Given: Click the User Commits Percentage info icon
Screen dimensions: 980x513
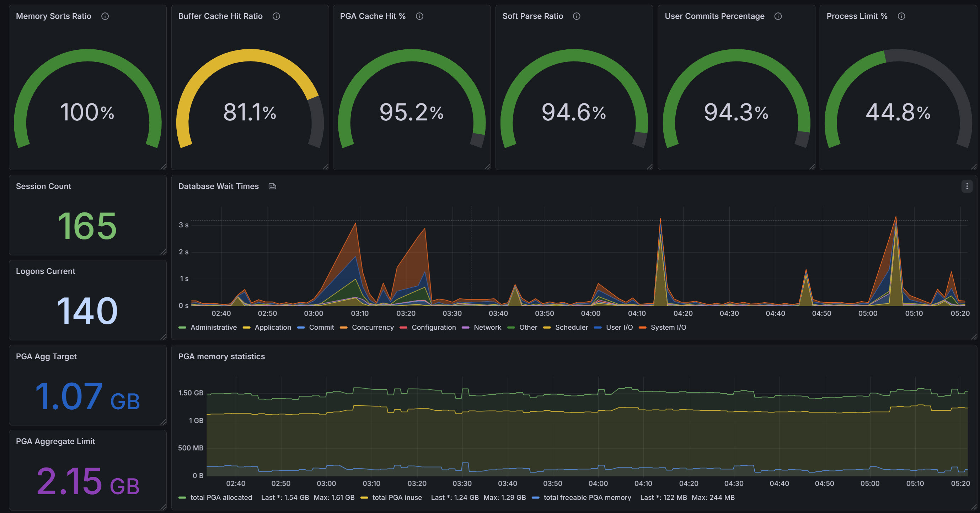Looking at the screenshot, I should [778, 16].
